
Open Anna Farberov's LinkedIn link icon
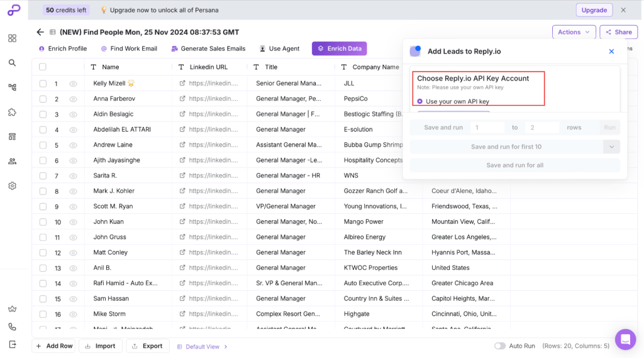coord(182,99)
